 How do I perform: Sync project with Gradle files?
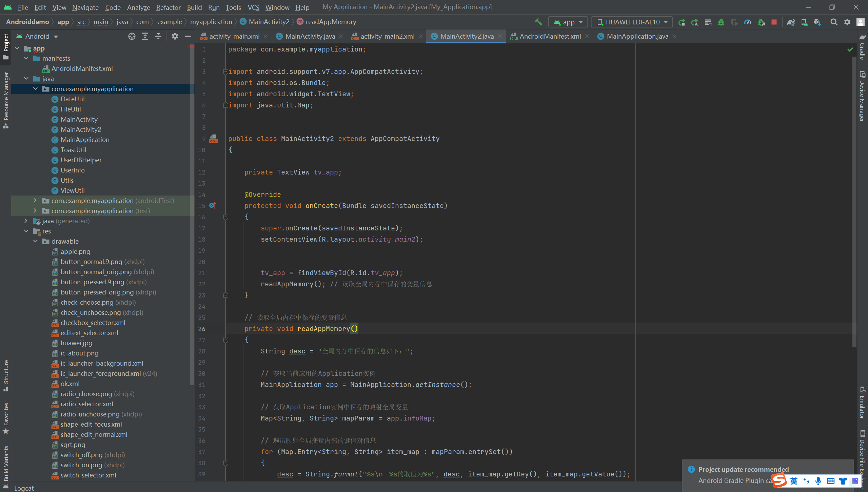(791, 22)
